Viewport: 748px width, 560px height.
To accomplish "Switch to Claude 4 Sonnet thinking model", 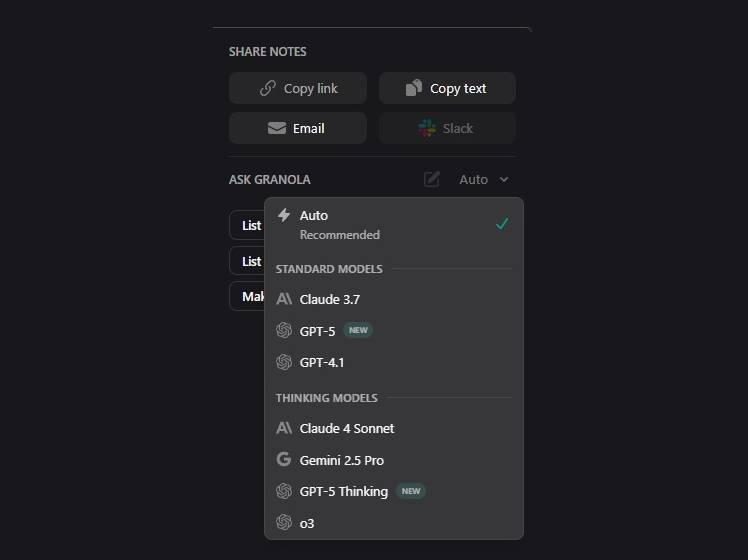I will click(347, 428).
